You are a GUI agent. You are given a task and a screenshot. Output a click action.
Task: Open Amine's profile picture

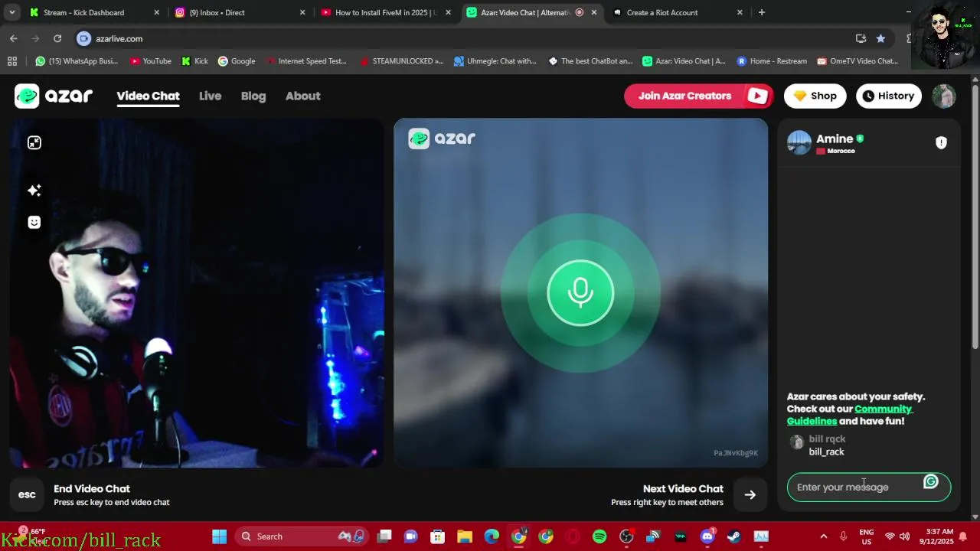point(799,142)
